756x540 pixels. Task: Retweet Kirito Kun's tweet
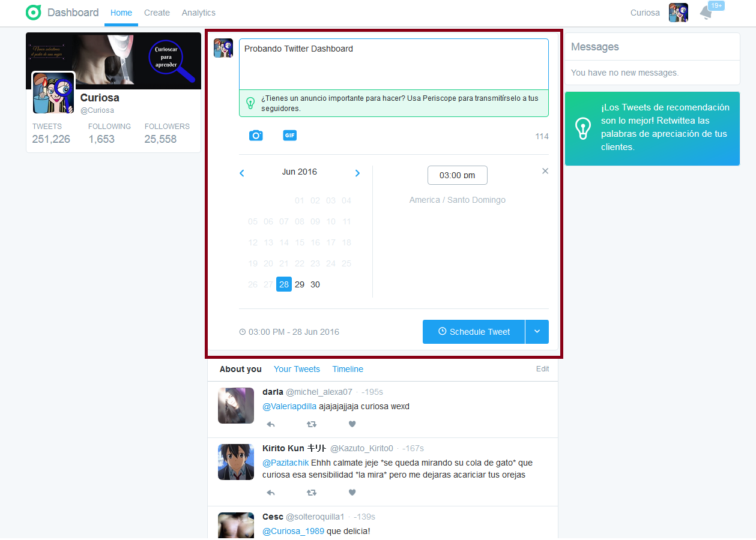coord(312,492)
